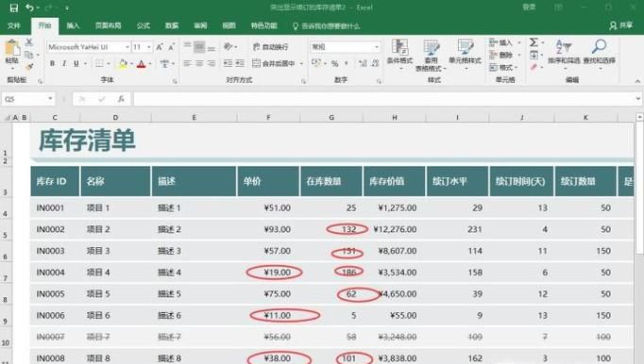This screenshot has height=364, width=644.
Task: Expand the Delete cells (删除) dropdown
Action: 518,55
